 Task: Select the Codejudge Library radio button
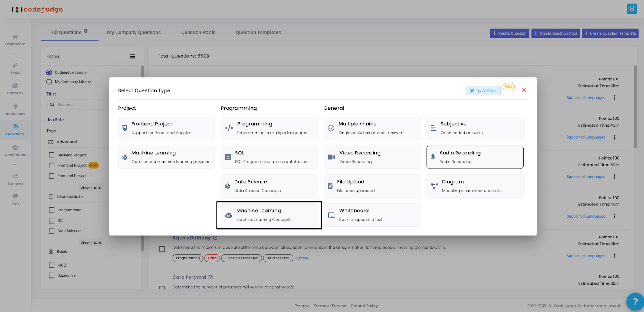[49, 72]
